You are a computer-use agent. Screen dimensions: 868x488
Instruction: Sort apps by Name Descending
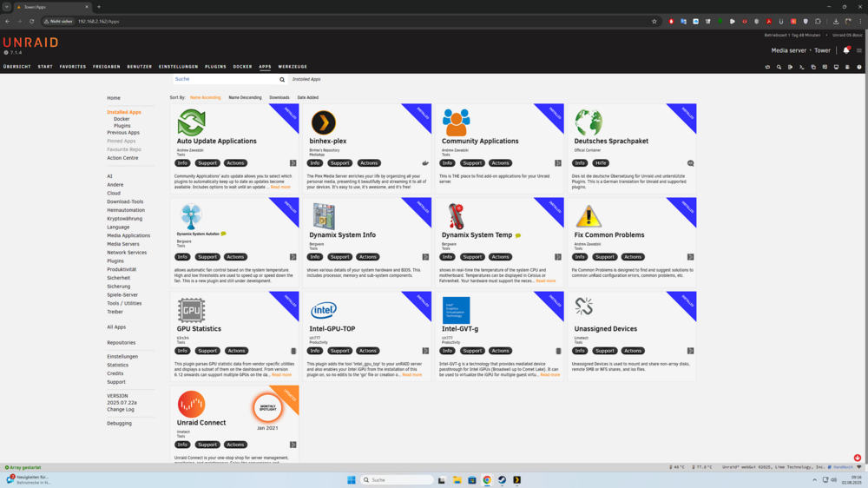click(245, 97)
